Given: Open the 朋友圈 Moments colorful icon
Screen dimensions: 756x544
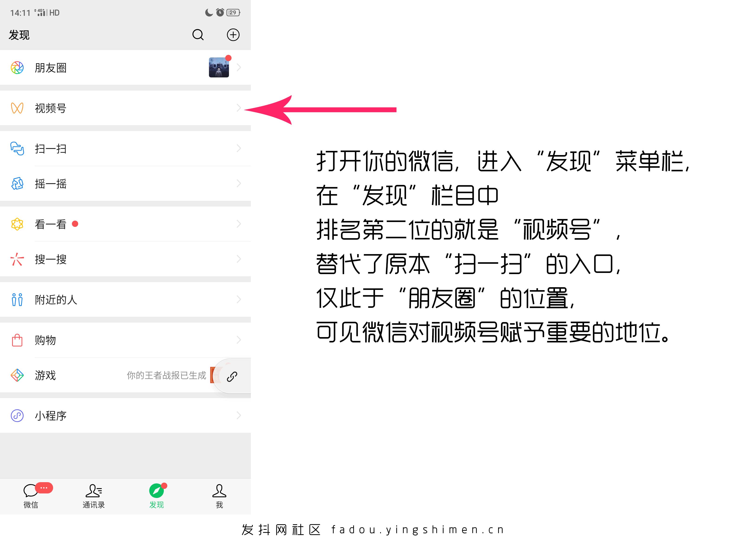Looking at the screenshot, I should tap(17, 68).
